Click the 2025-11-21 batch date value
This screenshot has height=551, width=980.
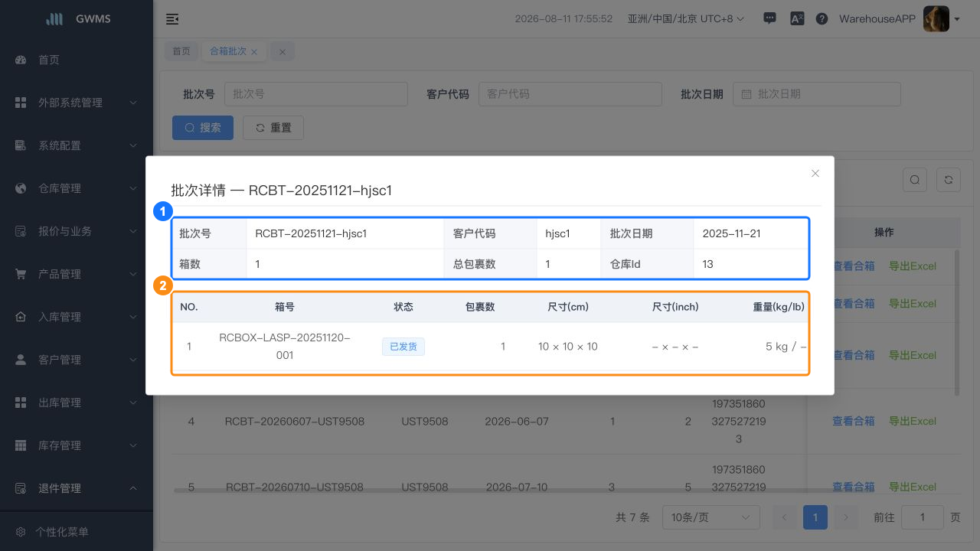(732, 233)
